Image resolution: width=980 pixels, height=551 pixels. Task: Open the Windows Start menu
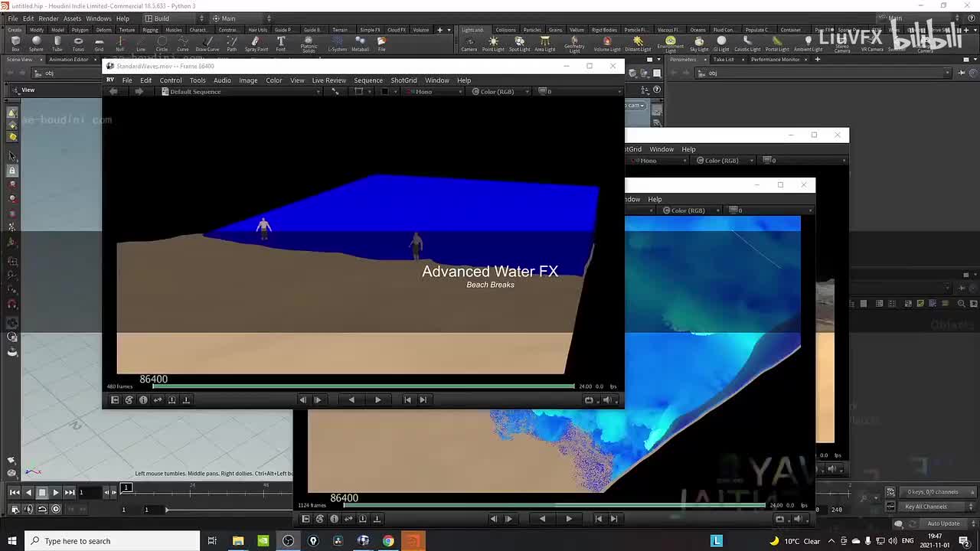point(13,541)
